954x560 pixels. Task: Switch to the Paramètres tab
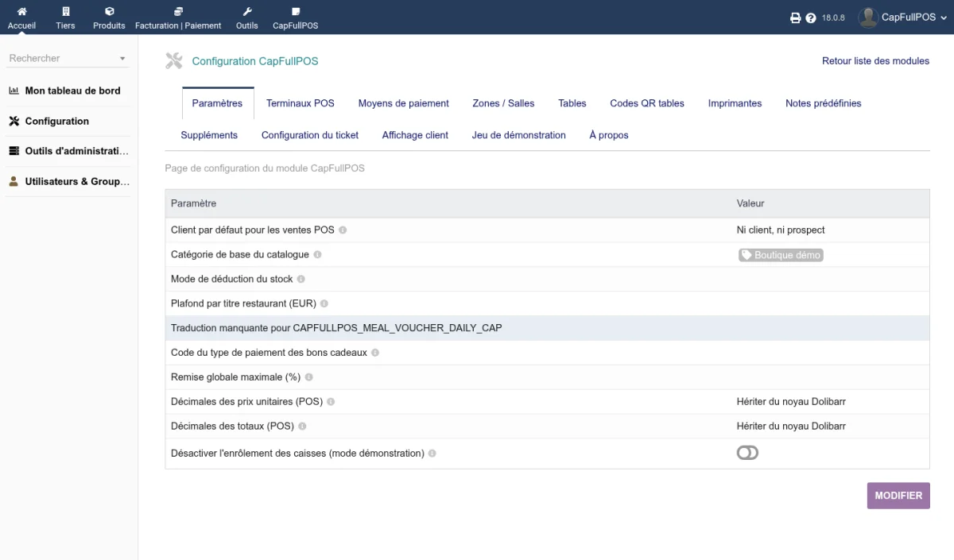(x=217, y=103)
